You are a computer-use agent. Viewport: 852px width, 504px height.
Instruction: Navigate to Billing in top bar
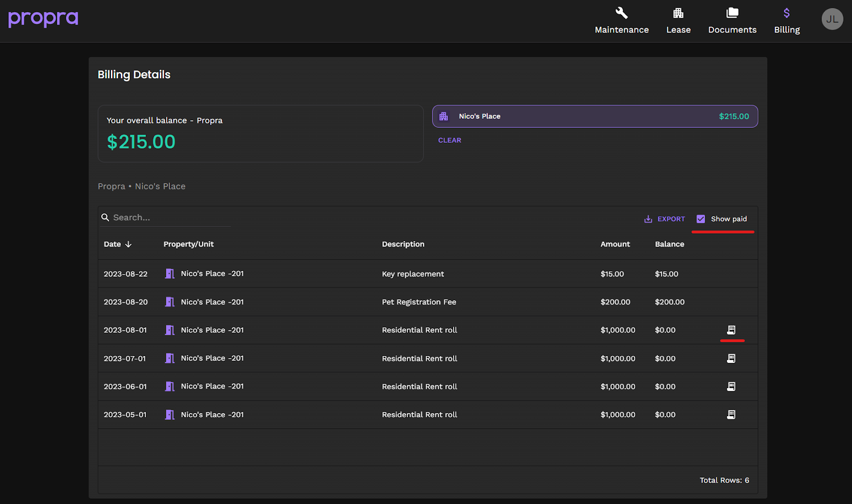(x=787, y=21)
